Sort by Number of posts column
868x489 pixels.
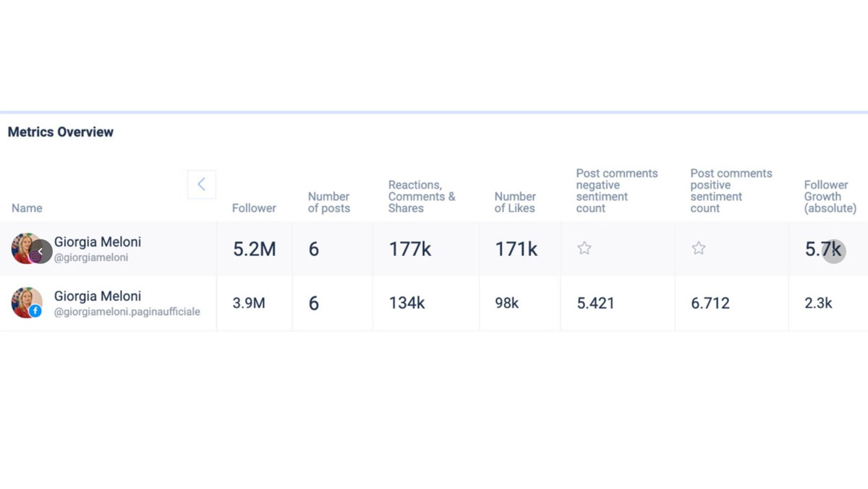328,203
